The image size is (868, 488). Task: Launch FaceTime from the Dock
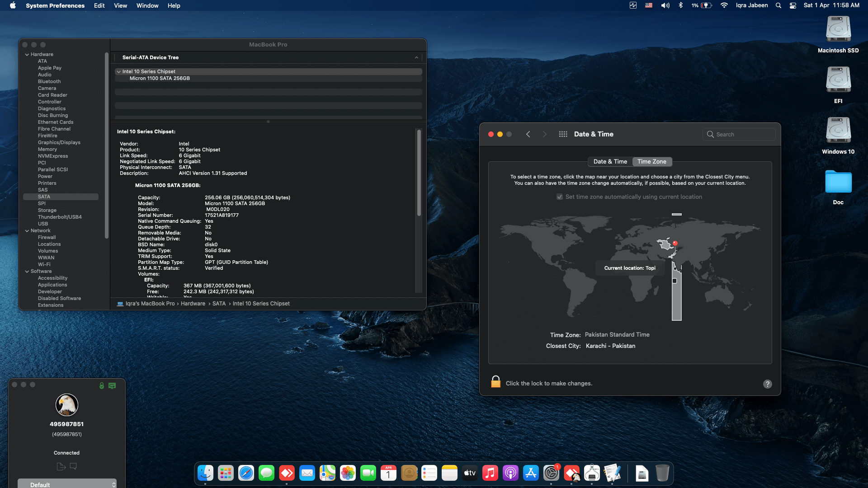tap(368, 473)
